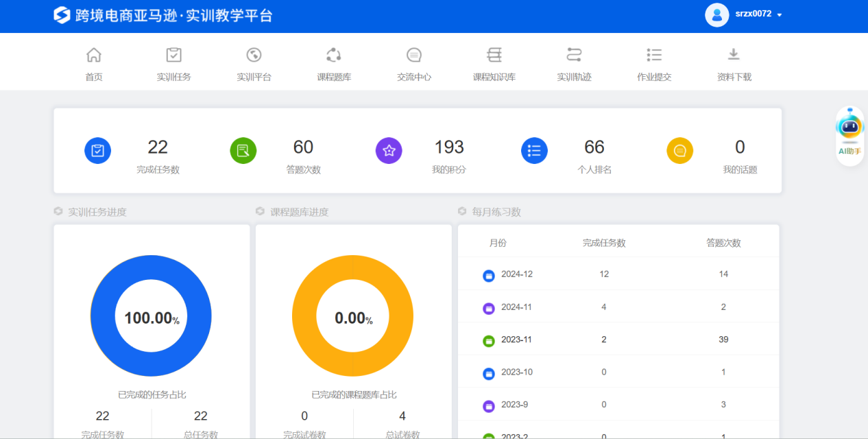The image size is (868, 439).
Task: Click the platform logo title in header
Action: point(163,15)
